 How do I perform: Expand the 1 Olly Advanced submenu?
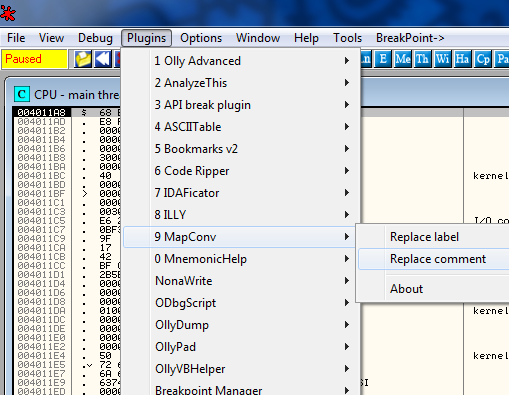[239, 61]
